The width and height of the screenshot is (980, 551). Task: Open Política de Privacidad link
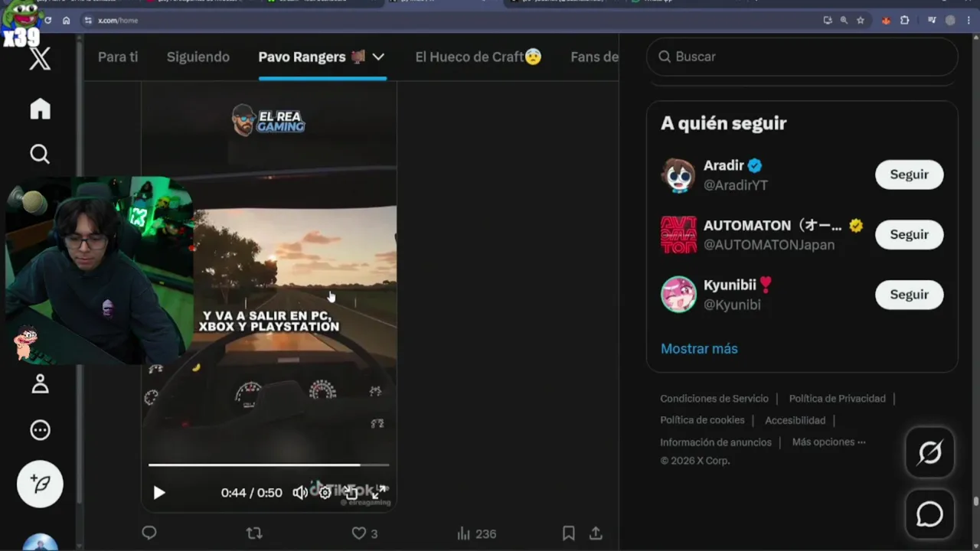[837, 399]
